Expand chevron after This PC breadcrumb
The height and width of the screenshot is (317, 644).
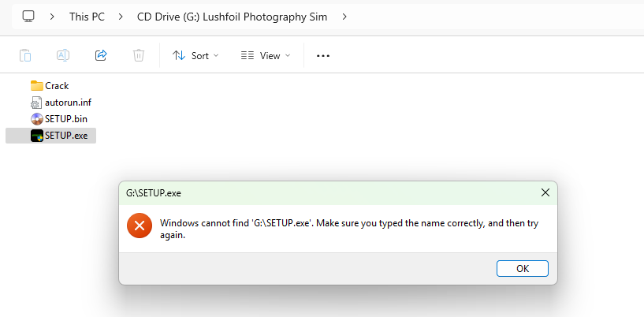120,16
